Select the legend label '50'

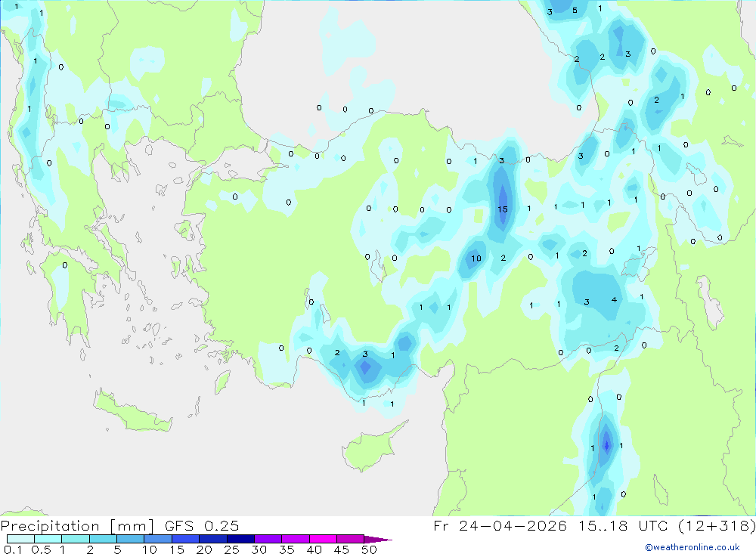pos(369,549)
